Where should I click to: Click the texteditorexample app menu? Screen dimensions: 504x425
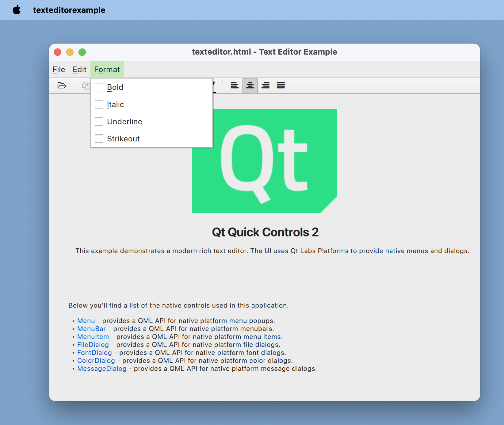click(x=69, y=10)
